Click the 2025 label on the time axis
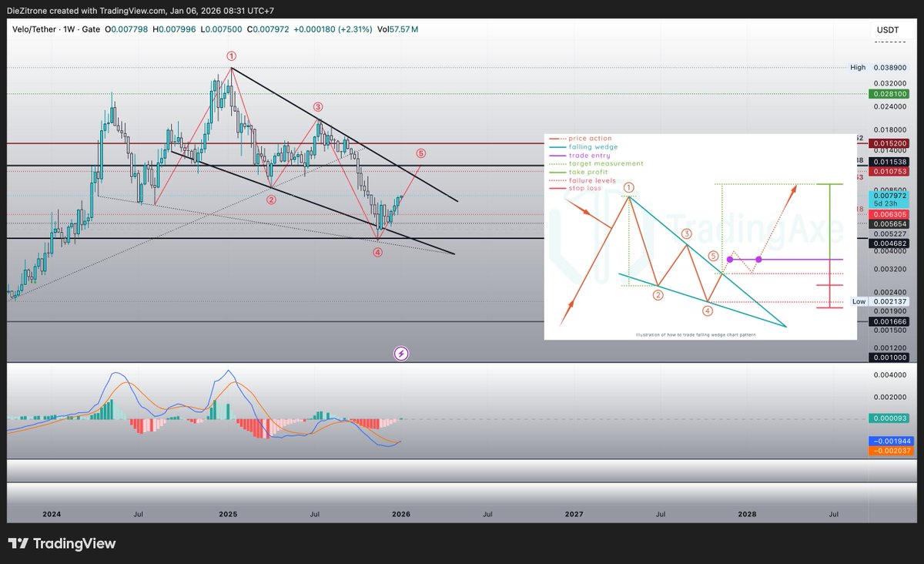This screenshot has width=924, height=564. 228,513
